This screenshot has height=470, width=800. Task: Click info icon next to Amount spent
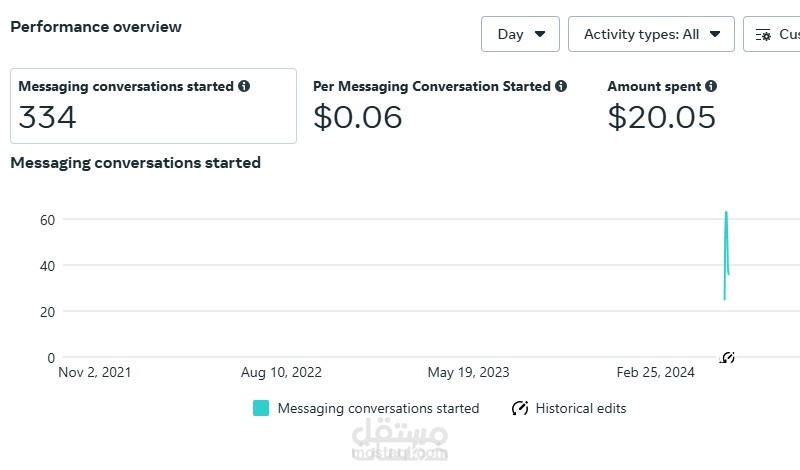[x=711, y=86]
